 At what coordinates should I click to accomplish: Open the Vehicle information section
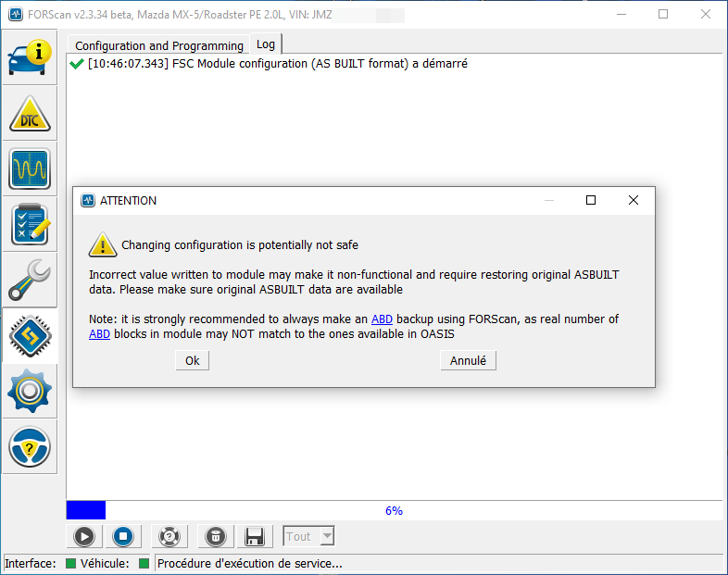[30, 57]
